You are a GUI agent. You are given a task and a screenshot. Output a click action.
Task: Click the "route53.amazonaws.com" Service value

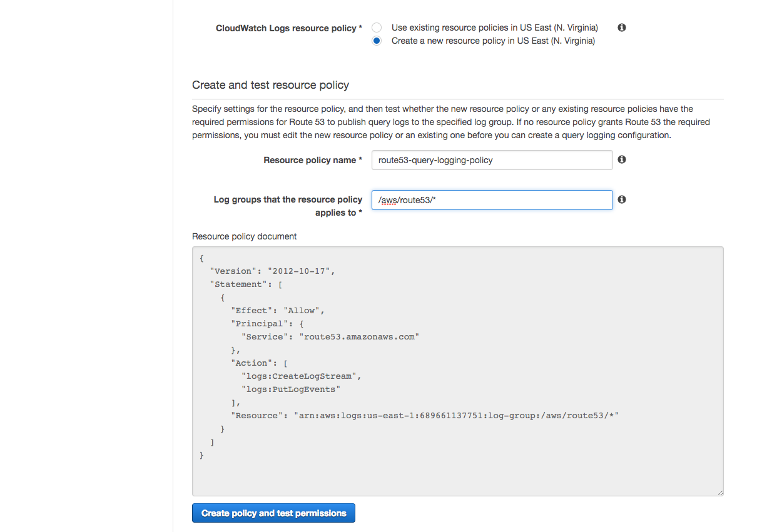tap(359, 337)
